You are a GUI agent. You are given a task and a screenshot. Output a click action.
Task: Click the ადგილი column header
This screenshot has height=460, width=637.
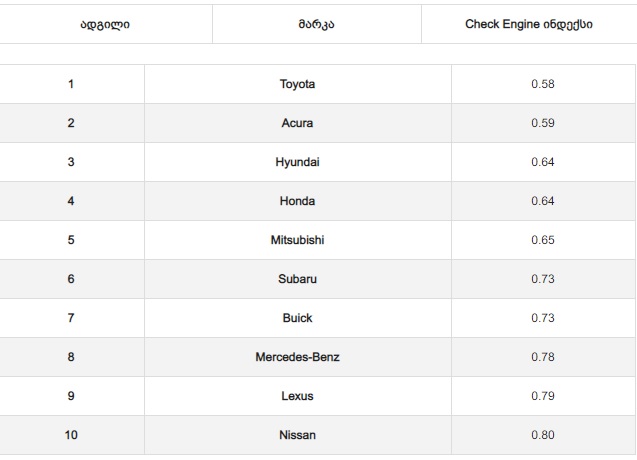tap(105, 24)
